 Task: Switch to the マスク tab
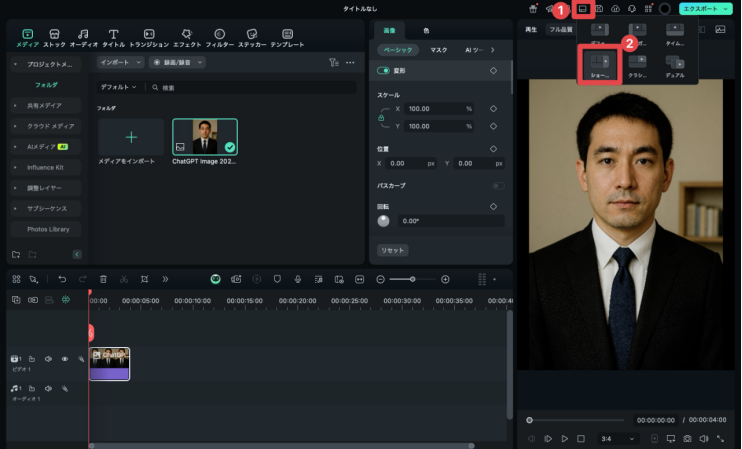(439, 49)
